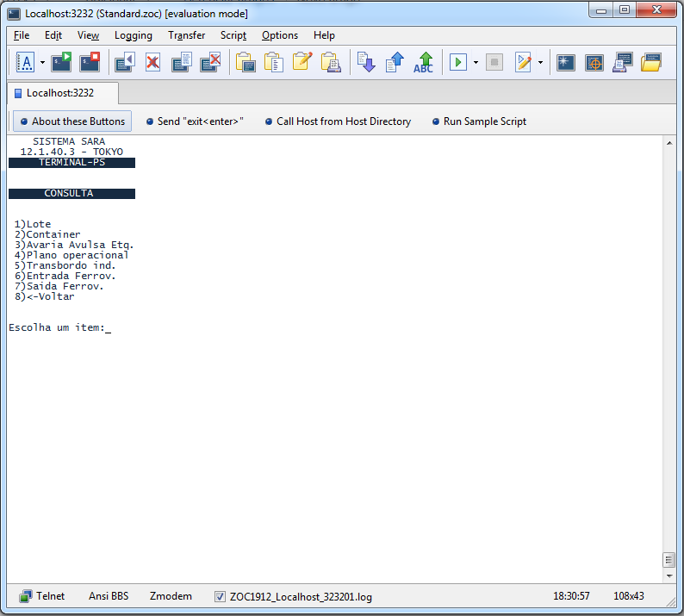
Task: Click the scroll-back terminal icon with left arrow
Action: [125, 62]
